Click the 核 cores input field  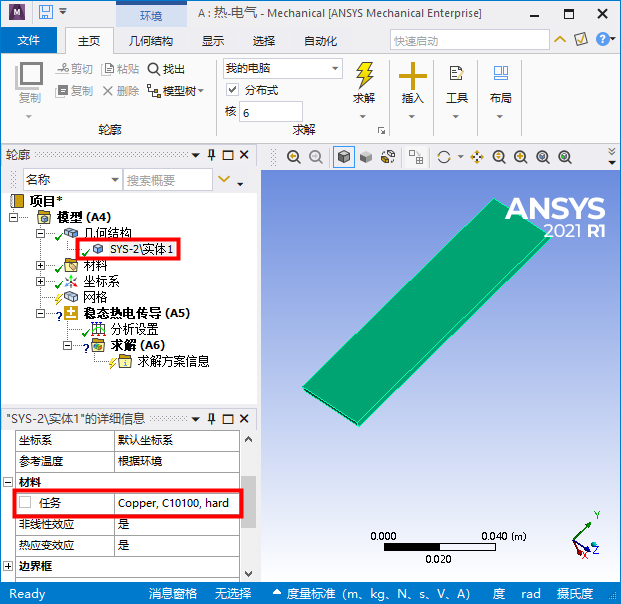click(x=271, y=112)
